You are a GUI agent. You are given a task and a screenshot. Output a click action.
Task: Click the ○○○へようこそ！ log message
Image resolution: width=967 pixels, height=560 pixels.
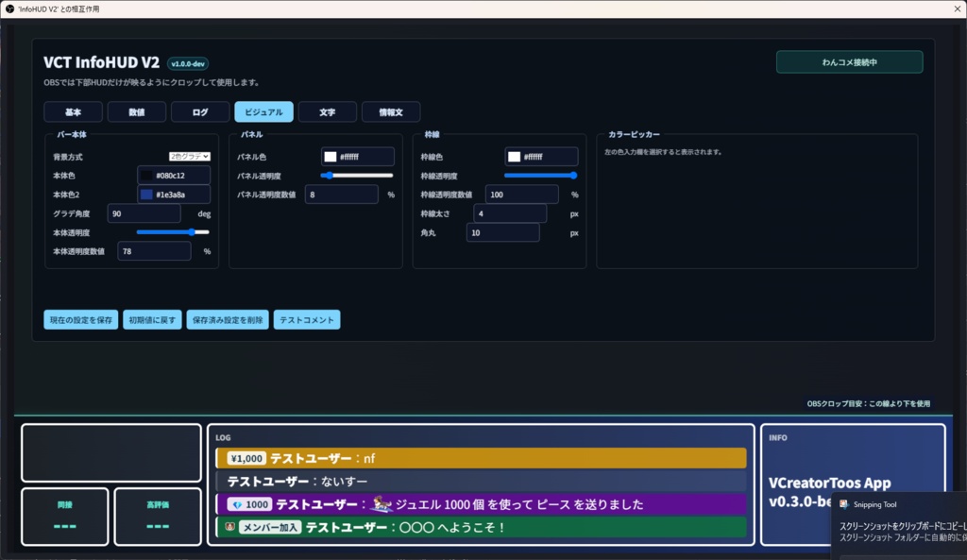click(452, 527)
